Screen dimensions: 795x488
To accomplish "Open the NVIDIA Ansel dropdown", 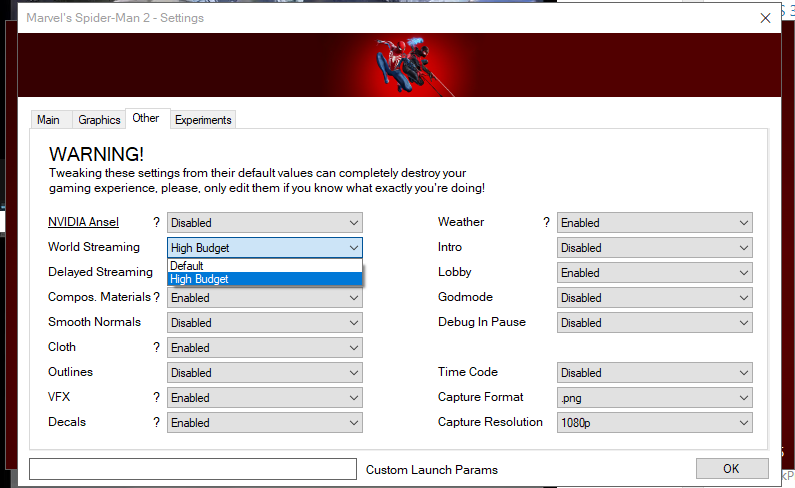I will click(265, 223).
